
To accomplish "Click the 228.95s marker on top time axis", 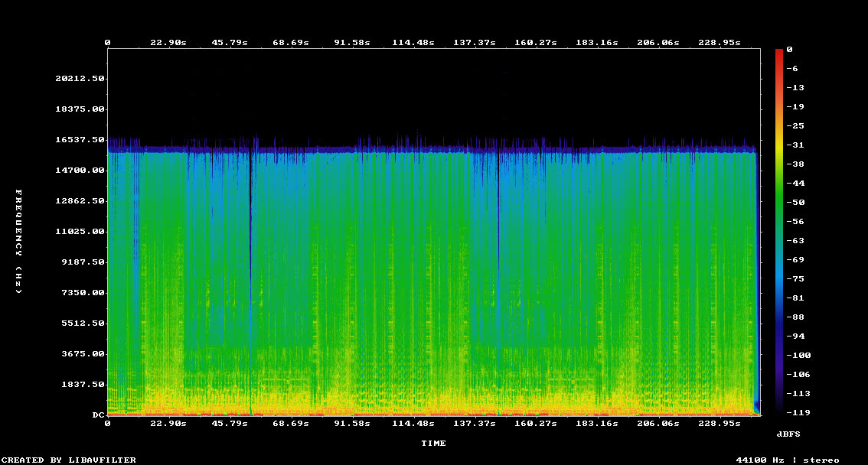I will (x=718, y=43).
